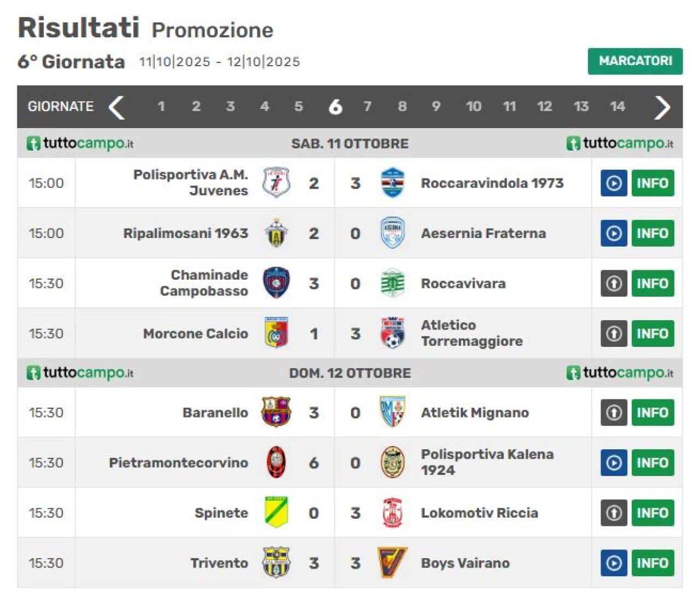The width and height of the screenshot is (700, 603).
Task: Open INFO for Ripalimosani 1963 match
Action: 652,233
